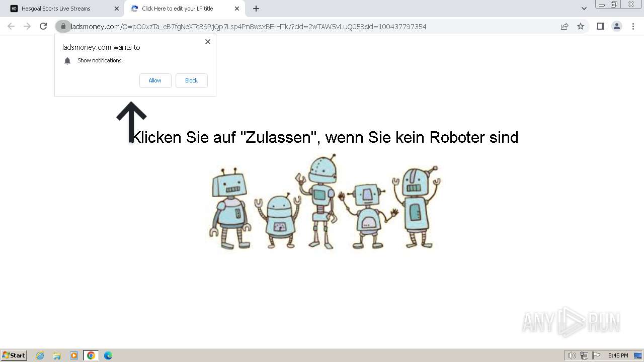Screen dimensions: 644x362
Task: Restore down the browser window
Action: pos(614,5)
